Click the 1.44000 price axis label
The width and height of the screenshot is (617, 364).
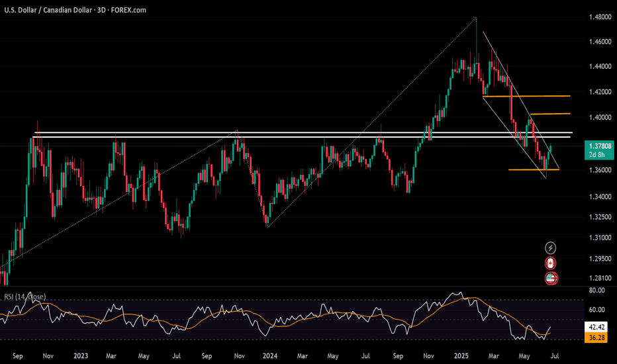coord(600,66)
